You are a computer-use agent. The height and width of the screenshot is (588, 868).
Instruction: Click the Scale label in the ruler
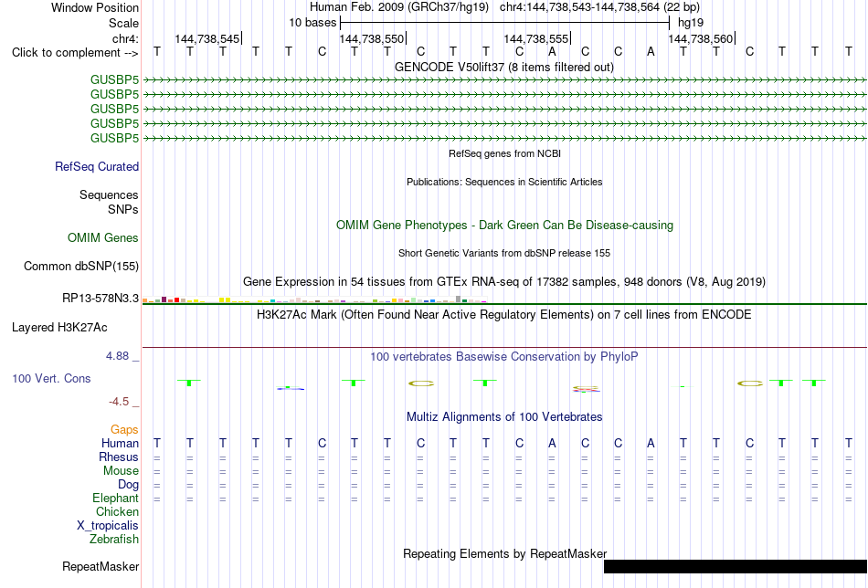click(123, 23)
